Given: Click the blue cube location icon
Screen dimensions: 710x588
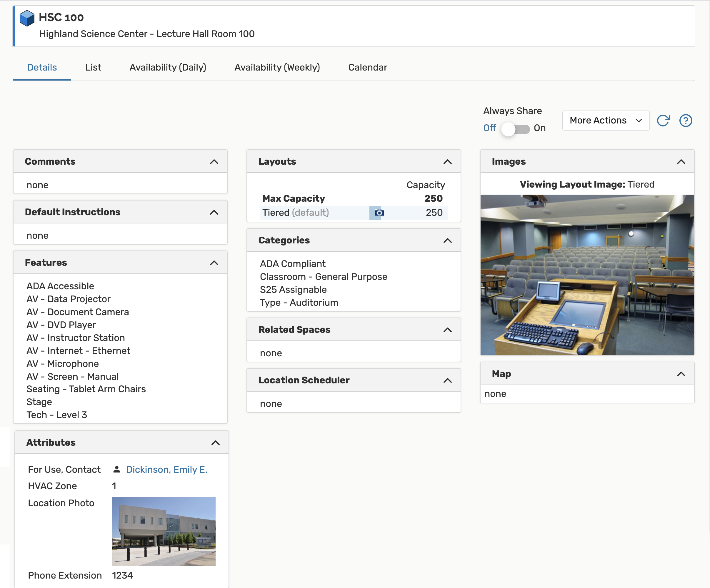Looking at the screenshot, I should pyautogui.click(x=27, y=18).
